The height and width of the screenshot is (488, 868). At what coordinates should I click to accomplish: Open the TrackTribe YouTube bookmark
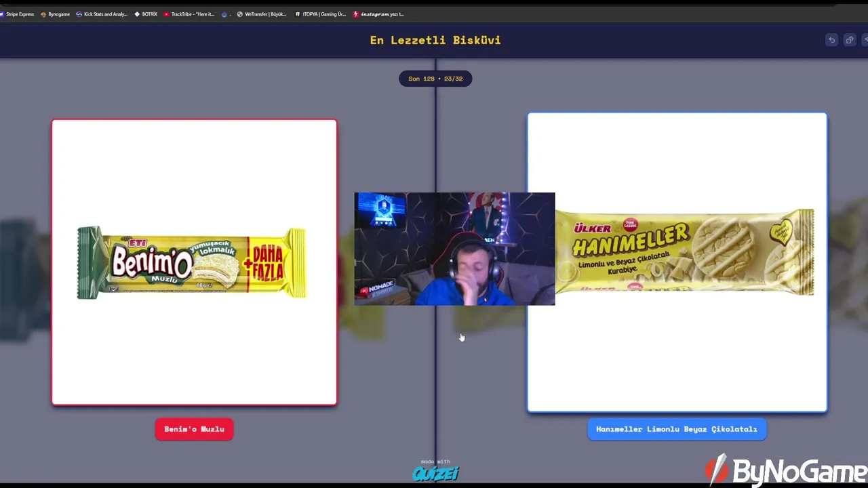[x=189, y=14]
